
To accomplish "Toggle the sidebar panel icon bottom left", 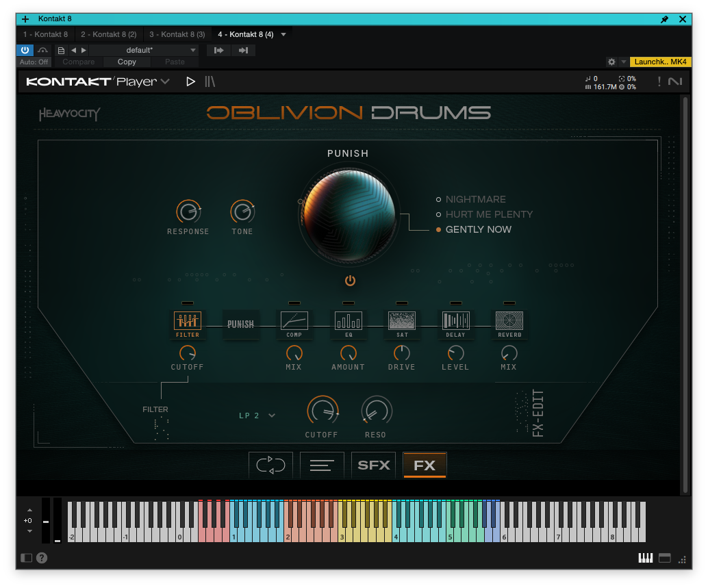I will click(x=27, y=558).
